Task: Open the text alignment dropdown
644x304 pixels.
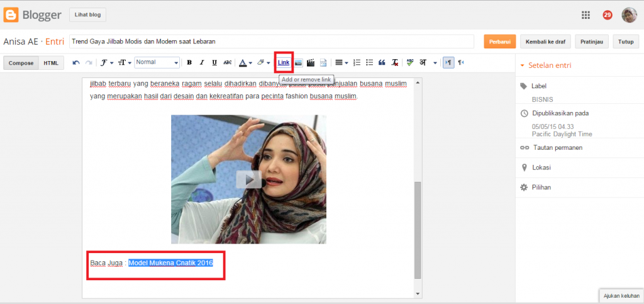Action: coord(341,62)
